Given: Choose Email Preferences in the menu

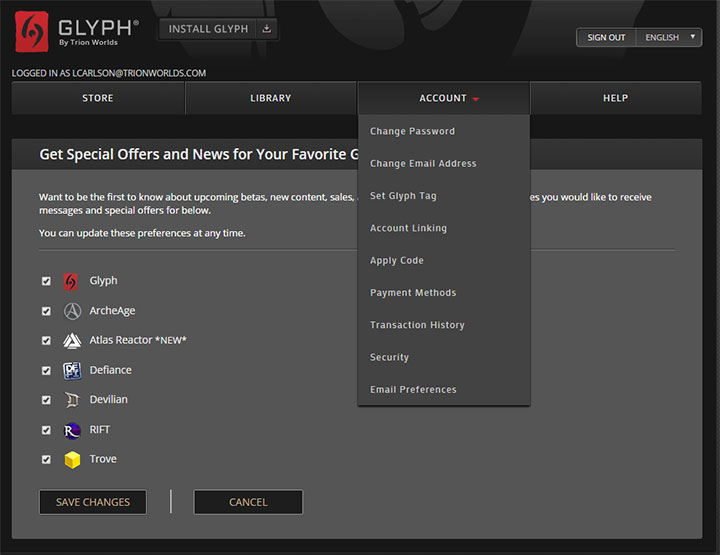Looking at the screenshot, I should 413,389.
